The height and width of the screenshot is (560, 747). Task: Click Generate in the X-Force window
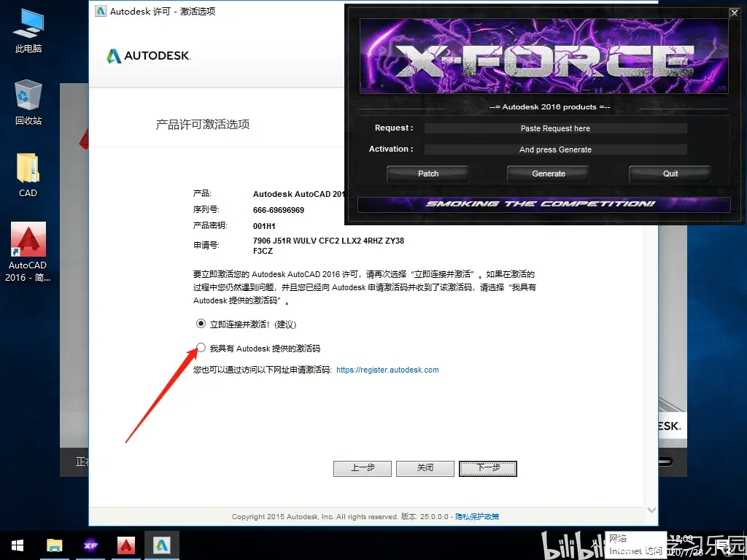(549, 174)
